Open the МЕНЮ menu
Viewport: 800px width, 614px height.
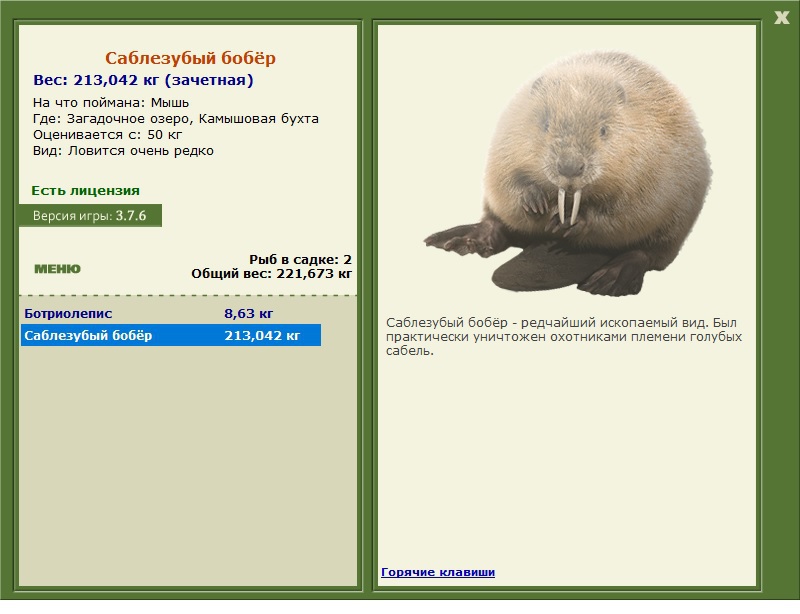tap(57, 269)
